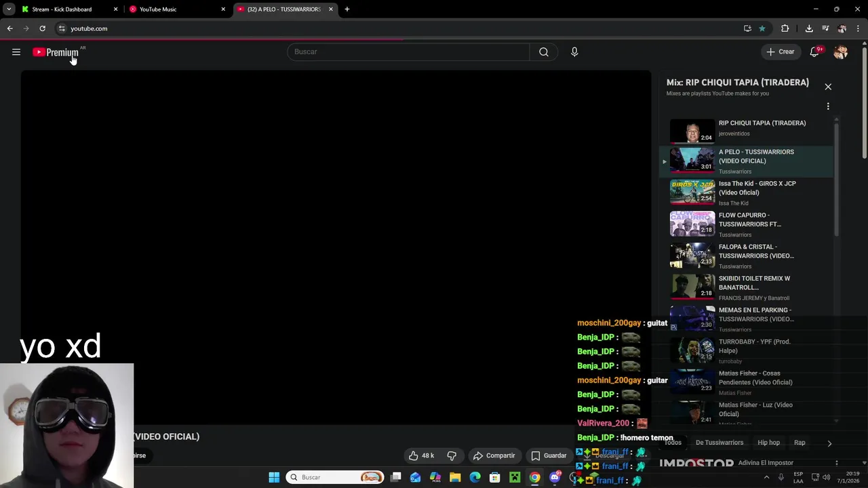Play Matias Fisher - Cosas Pendientes
Screen dimensions: 868x488
tap(747, 383)
